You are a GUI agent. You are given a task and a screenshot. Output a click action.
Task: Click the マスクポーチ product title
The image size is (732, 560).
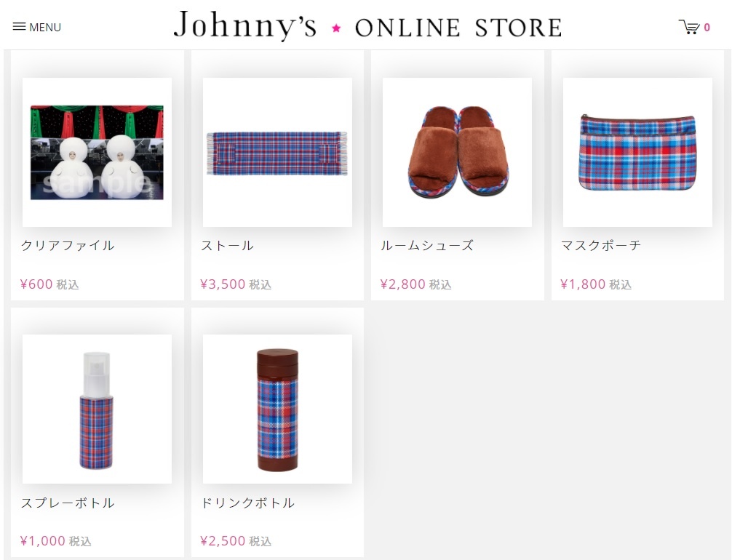pyautogui.click(x=601, y=246)
